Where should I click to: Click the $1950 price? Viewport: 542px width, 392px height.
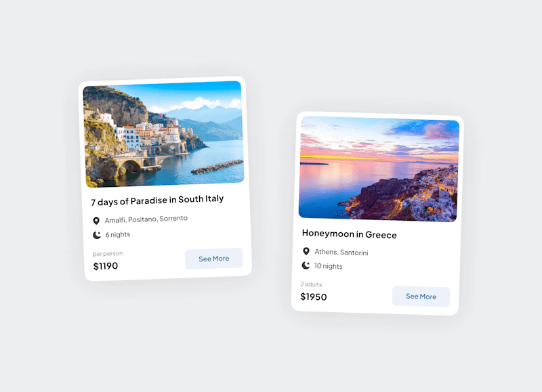point(314,297)
